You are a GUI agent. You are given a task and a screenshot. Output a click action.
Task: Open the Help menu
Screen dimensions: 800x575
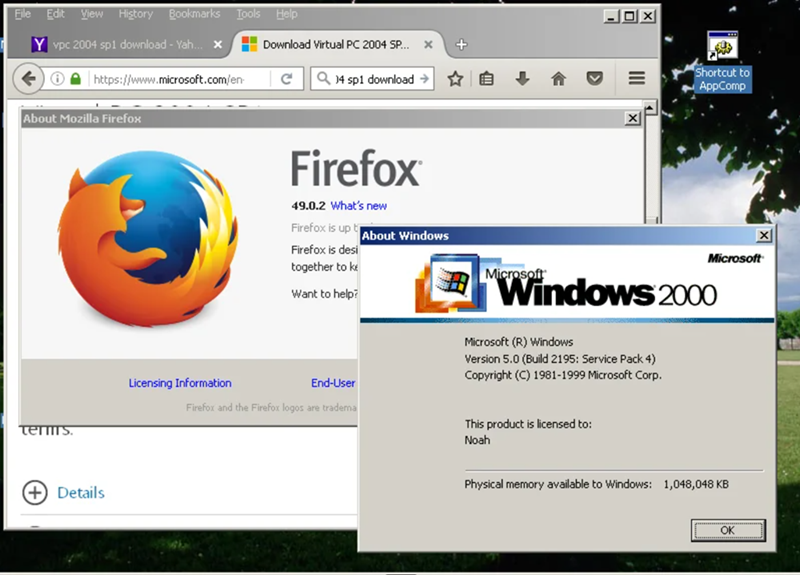[x=287, y=14]
